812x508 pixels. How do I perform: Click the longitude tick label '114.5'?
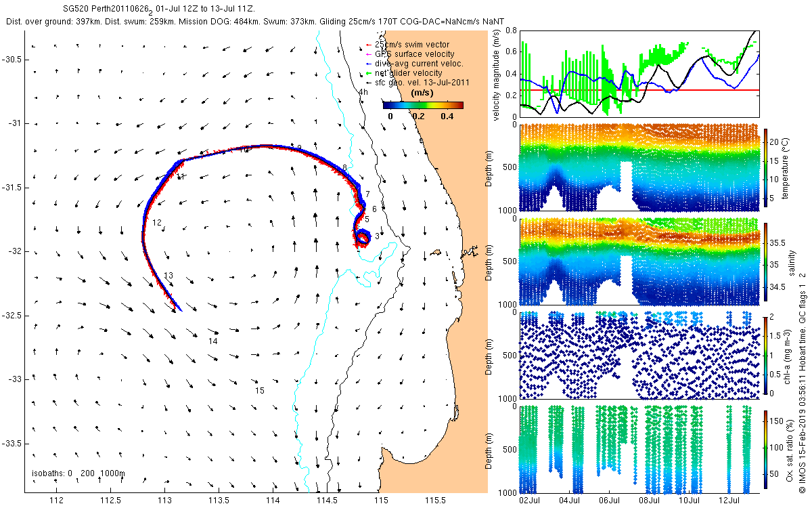point(327,501)
